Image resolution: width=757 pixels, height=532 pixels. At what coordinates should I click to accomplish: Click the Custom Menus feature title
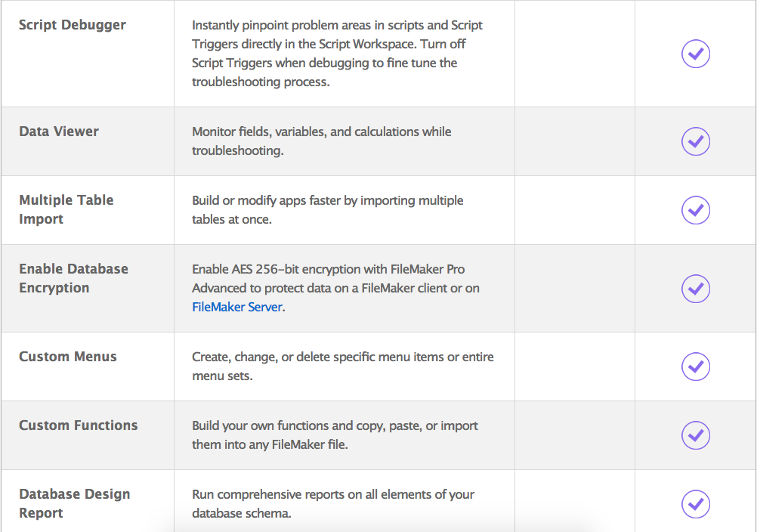[67, 356]
